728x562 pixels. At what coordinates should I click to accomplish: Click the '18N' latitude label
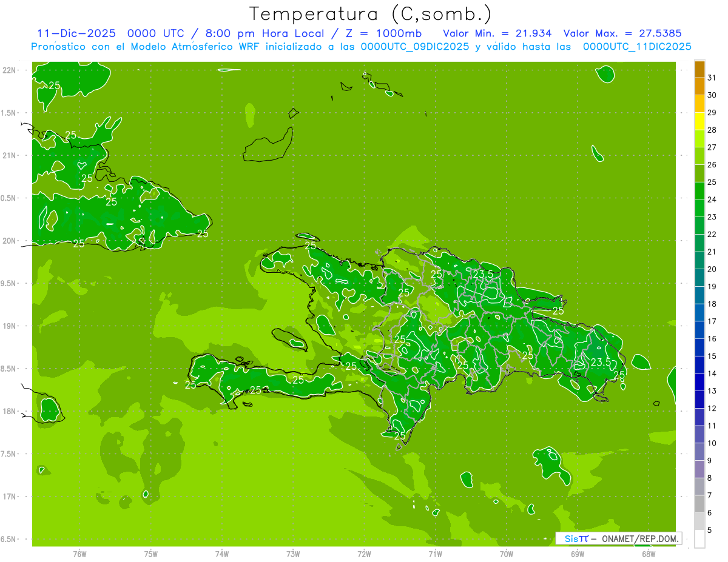tap(9, 411)
